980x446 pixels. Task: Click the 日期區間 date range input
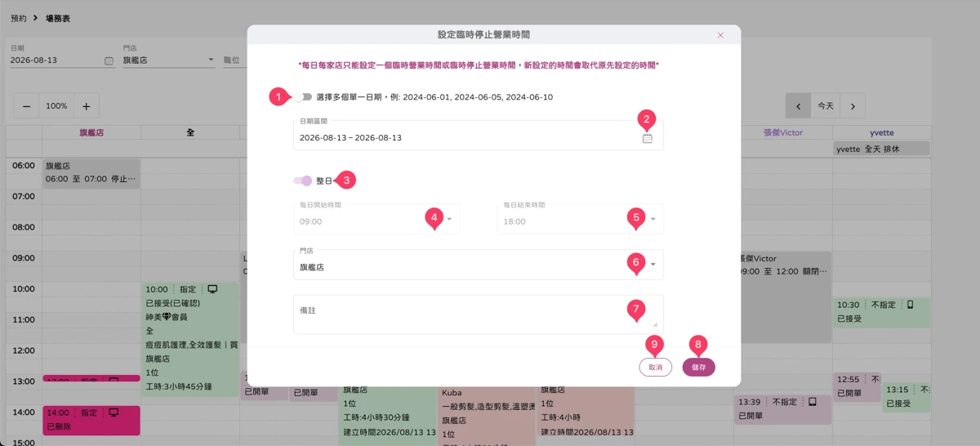point(478,136)
